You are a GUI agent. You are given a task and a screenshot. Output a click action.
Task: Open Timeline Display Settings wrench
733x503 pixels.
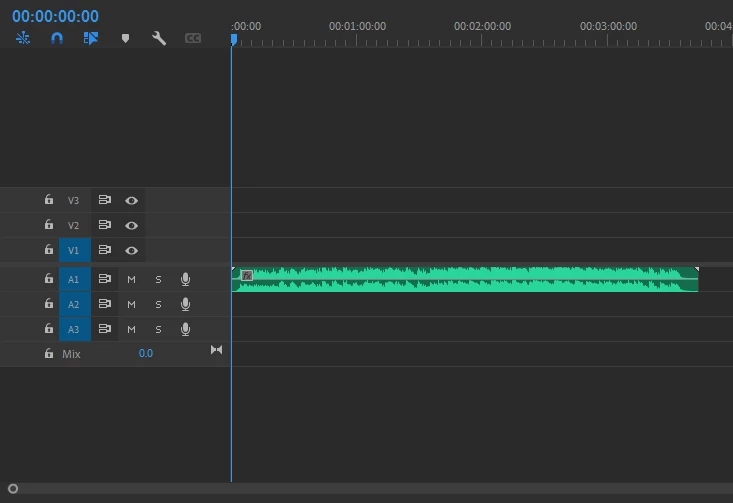coord(159,38)
